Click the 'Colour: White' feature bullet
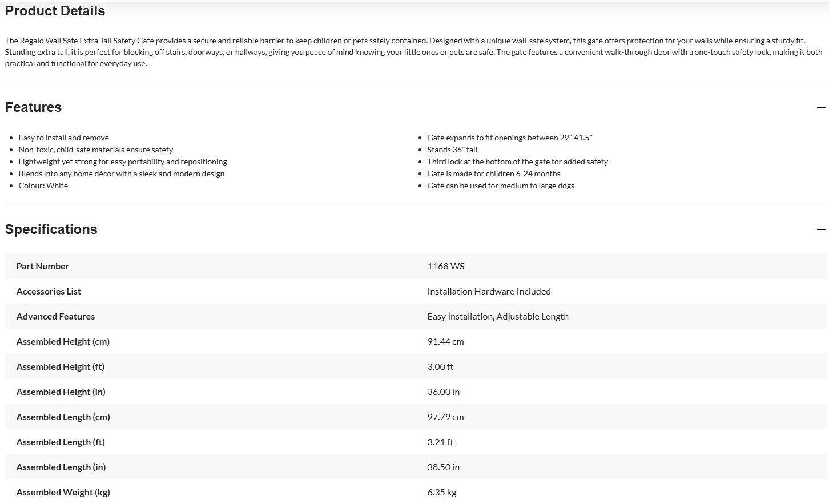Image resolution: width=829 pixels, height=504 pixels. (43, 186)
